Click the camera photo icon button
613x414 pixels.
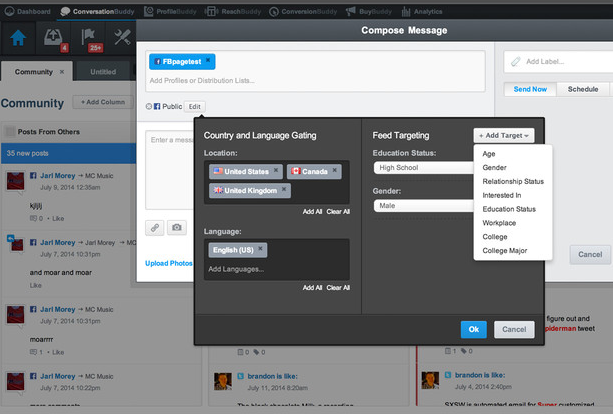[177, 227]
